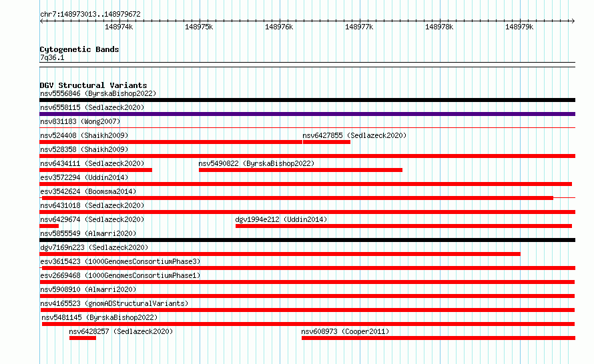
Task: Select the black nsv5855549 variant bar
Action: click(307, 240)
